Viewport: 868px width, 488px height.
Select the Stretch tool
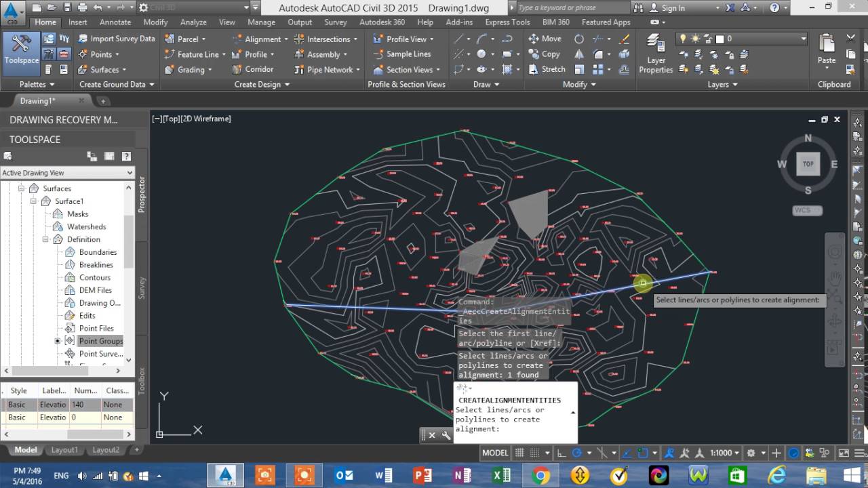tap(547, 69)
